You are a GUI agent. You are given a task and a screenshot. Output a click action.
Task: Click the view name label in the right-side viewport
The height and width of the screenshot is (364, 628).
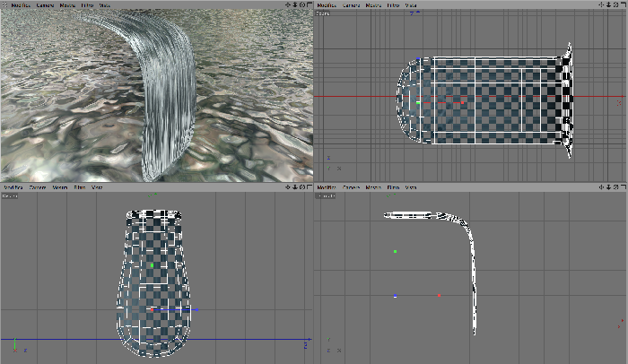point(10,195)
